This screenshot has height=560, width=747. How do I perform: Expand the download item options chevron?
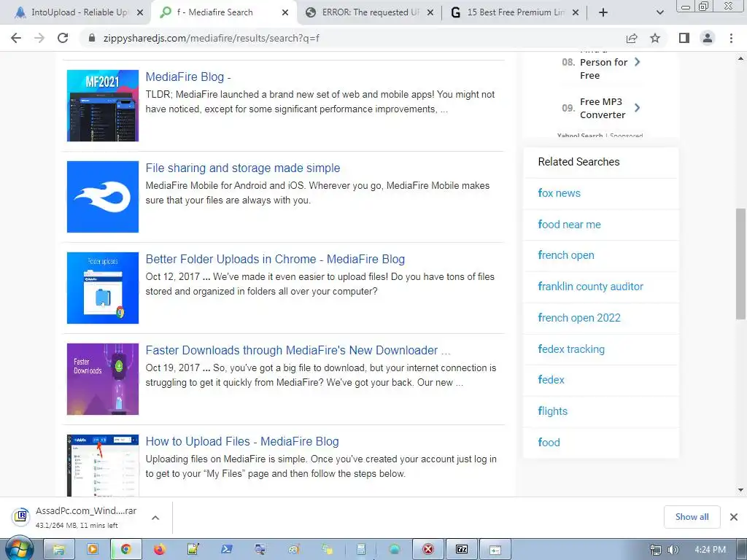[x=155, y=517]
